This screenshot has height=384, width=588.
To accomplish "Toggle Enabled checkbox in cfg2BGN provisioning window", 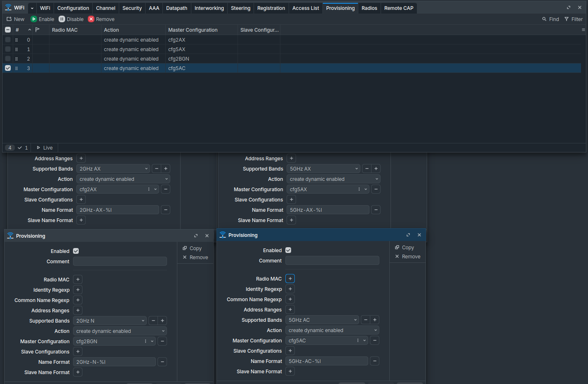I will click(76, 251).
